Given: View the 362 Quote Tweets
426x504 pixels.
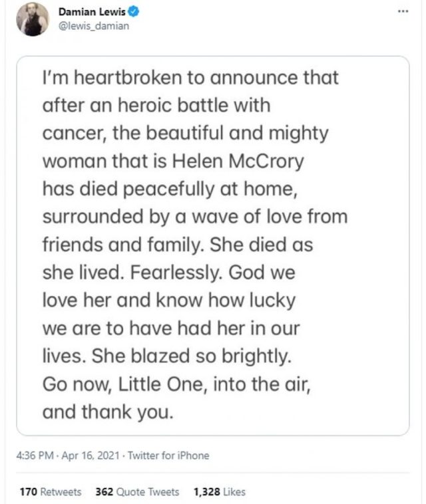Looking at the screenshot, I should (x=138, y=492).
